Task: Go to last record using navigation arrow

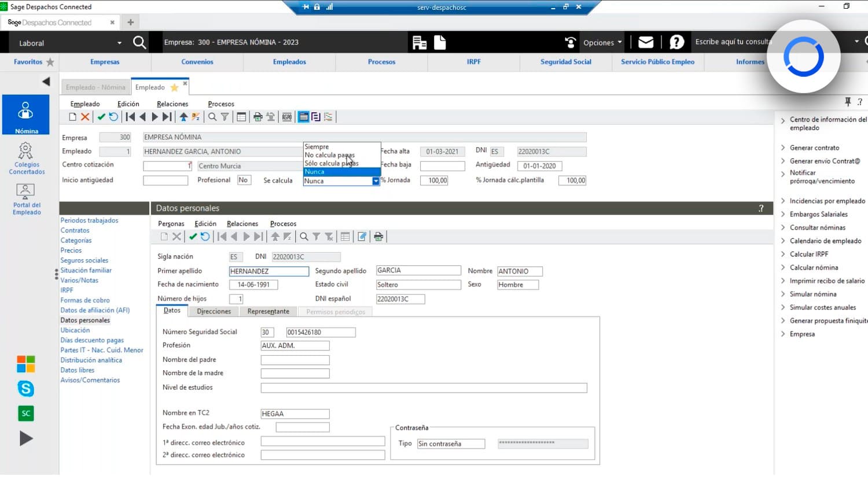Action: 167,116
